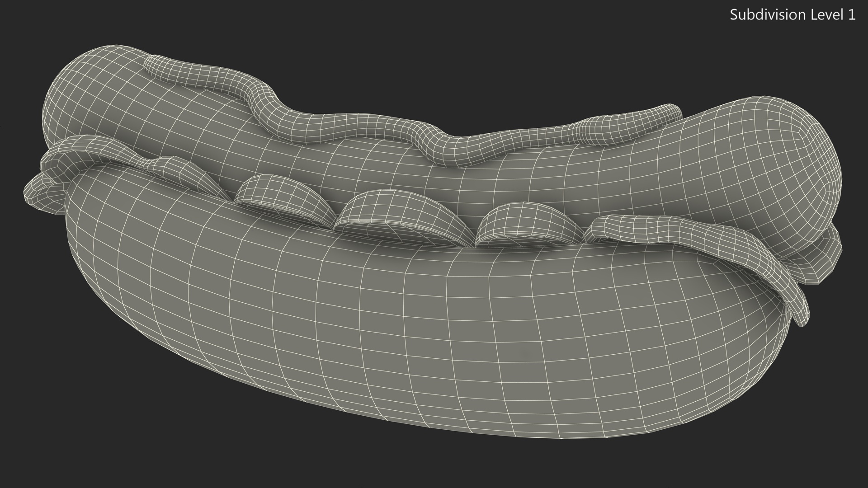Click empty background below the bun

pos(434,465)
